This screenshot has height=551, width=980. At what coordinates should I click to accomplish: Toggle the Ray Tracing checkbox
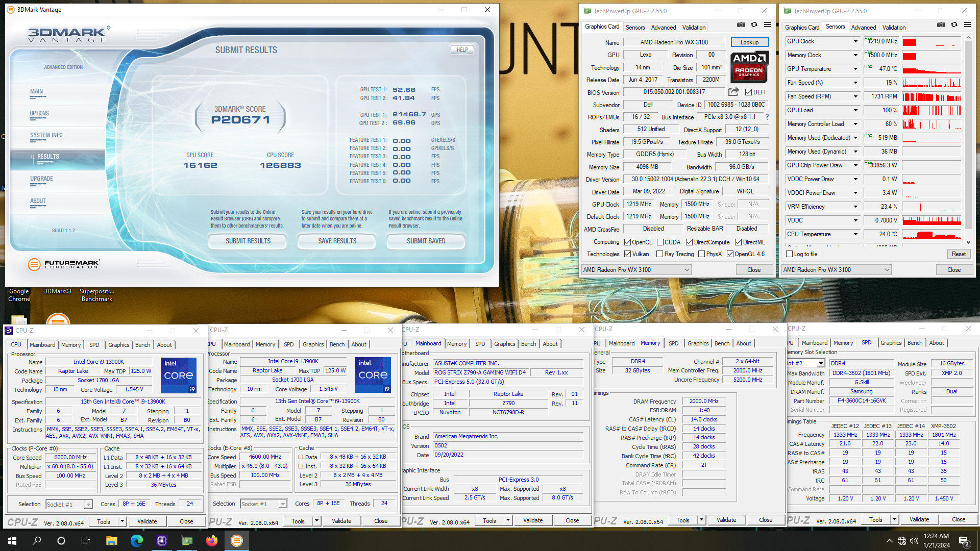pos(659,254)
